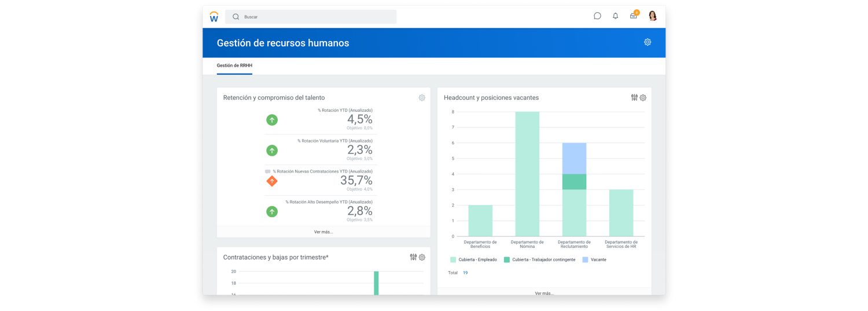Click the Headcount y posiciones vacantes title
Viewport: 868px width, 311px height.
point(491,98)
